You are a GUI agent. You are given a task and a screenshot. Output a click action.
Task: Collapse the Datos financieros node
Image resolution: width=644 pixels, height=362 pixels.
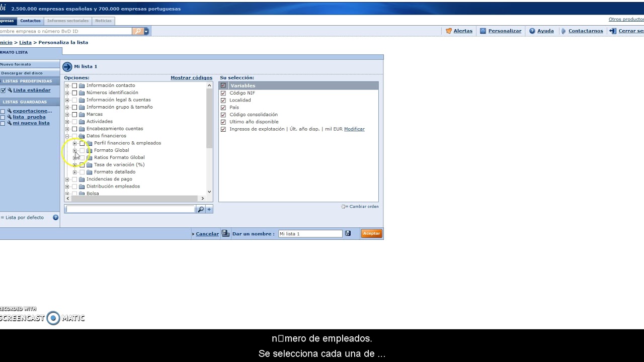[67, 136]
